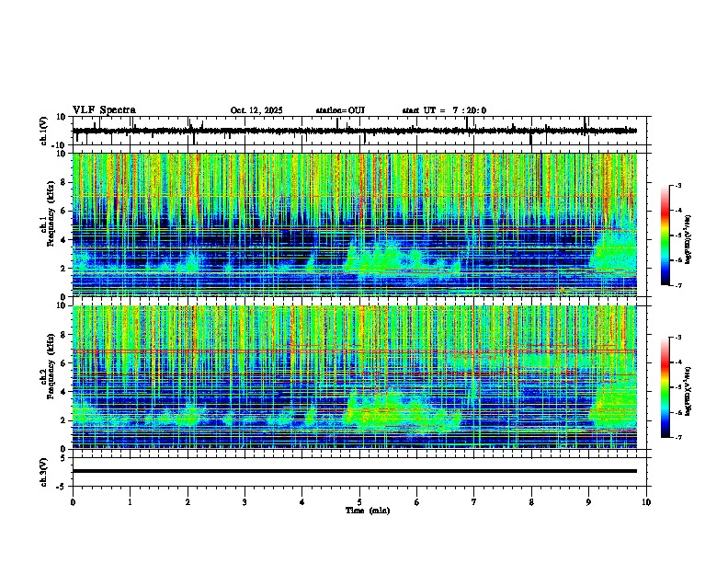The width and height of the screenshot is (728, 563).
Task: Click the "10" tick label on the time axis
Action: (646, 502)
